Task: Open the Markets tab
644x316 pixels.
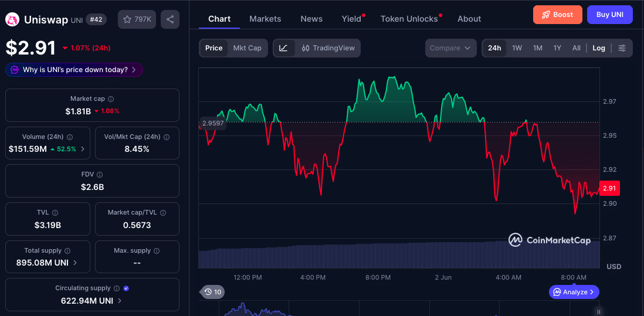Action: pos(265,19)
